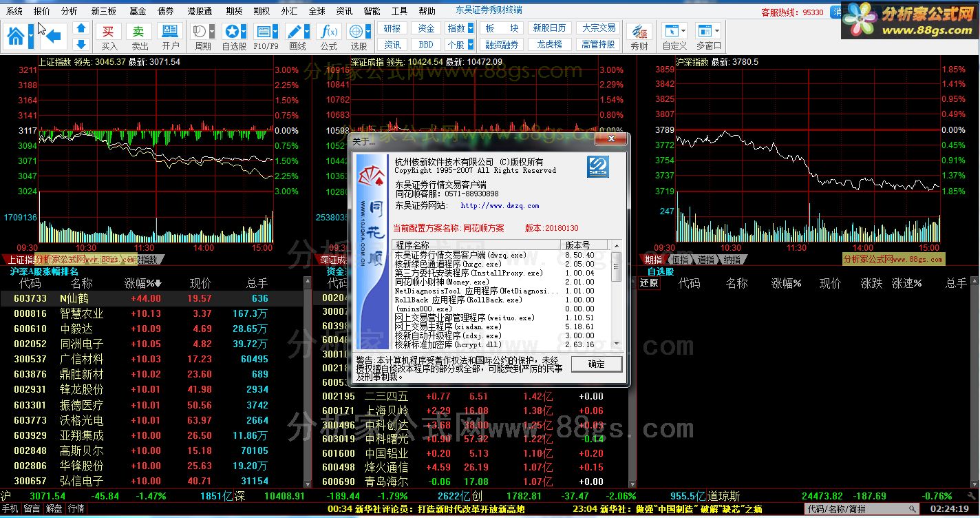Viewport: 980px width, 518px height.
Task: Open the 新三板 menu
Action: point(103,11)
